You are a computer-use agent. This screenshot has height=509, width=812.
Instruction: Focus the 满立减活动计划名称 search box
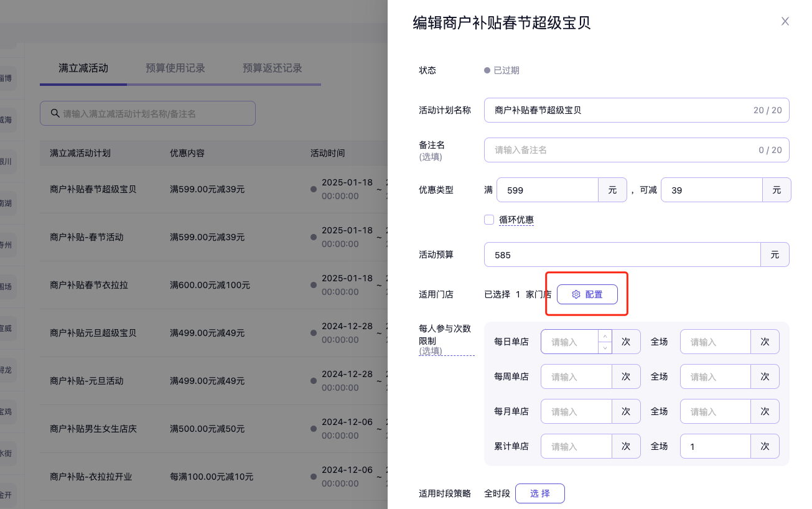pos(156,114)
